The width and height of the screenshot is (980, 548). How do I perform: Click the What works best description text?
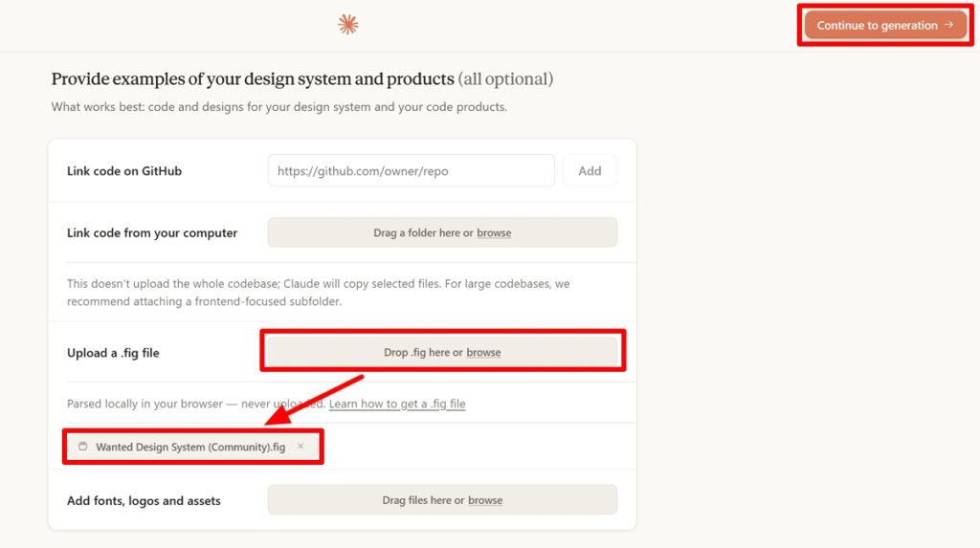278,107
